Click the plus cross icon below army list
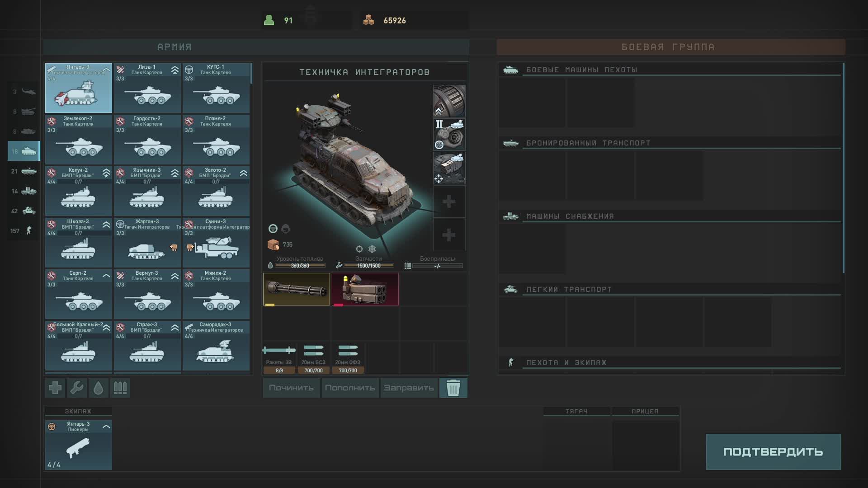The height and width of the screenshot is (488, 868). click(55, 388)
